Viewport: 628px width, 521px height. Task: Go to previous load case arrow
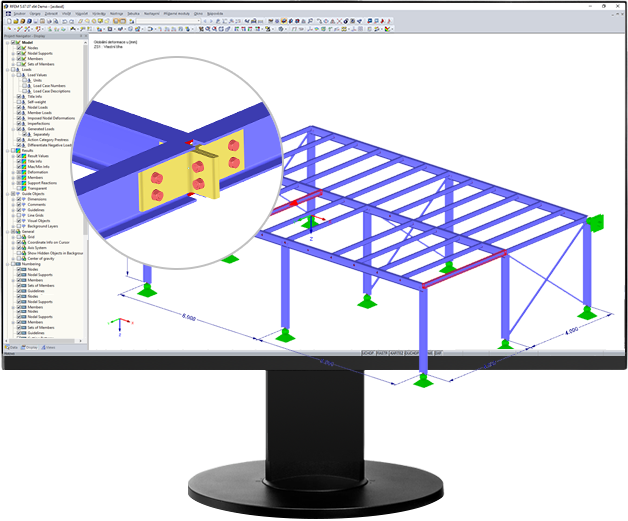pyautogui.click(x=205, y=21)
